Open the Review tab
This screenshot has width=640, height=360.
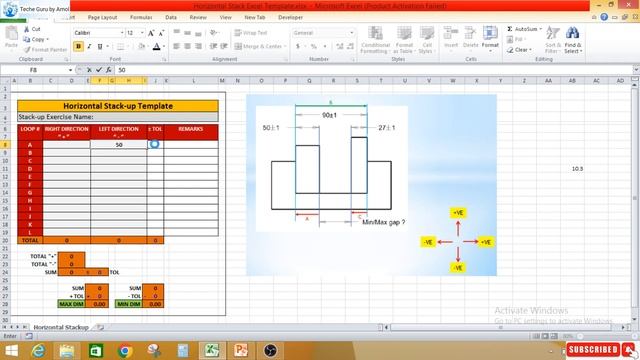[198, 18]
